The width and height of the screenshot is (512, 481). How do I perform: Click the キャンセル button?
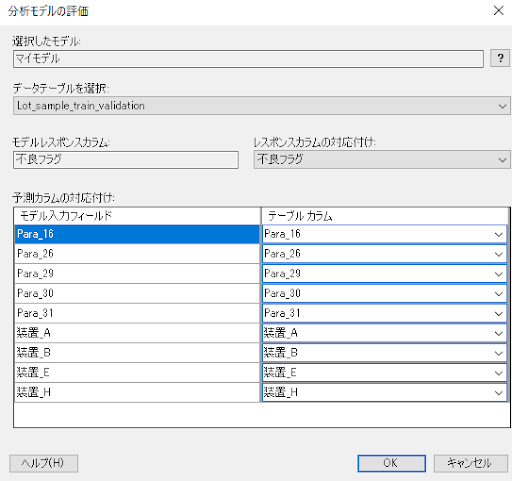(x=471, y=463)
